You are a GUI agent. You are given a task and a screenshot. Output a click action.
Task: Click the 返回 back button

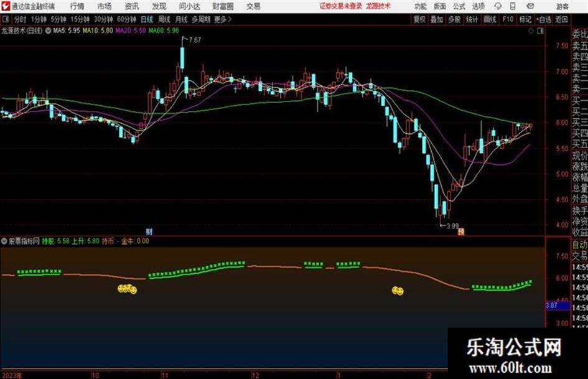click(x=561, y=19)
